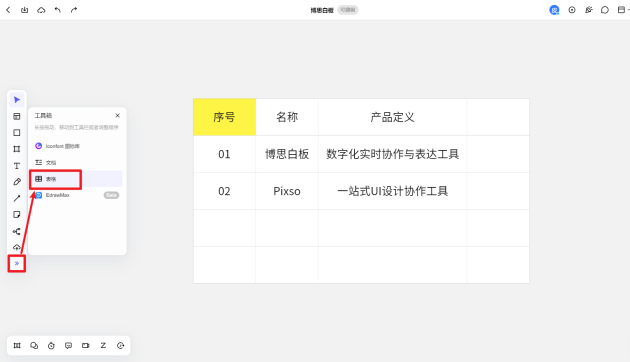Select the mind map tool
Screen dimensions: 630x362
click(17, 231)
